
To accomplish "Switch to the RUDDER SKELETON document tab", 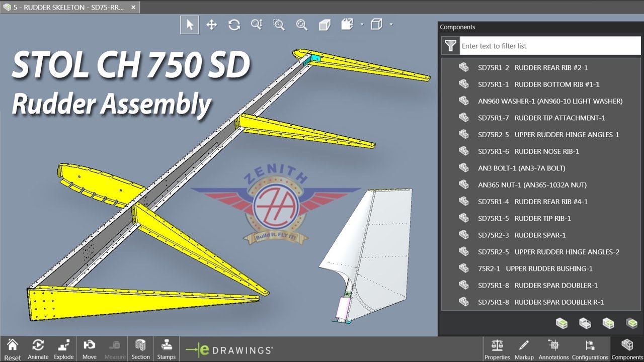I will (70, 8).
